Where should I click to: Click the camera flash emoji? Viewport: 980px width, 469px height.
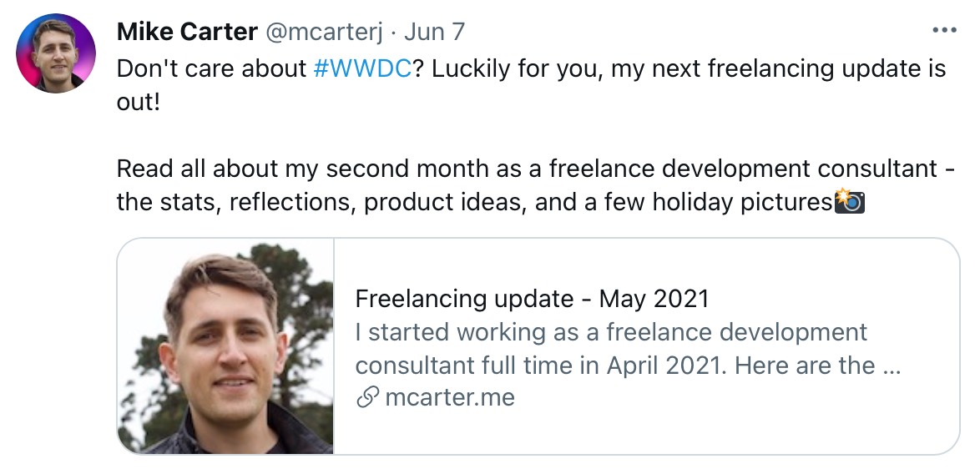(849, 201)
